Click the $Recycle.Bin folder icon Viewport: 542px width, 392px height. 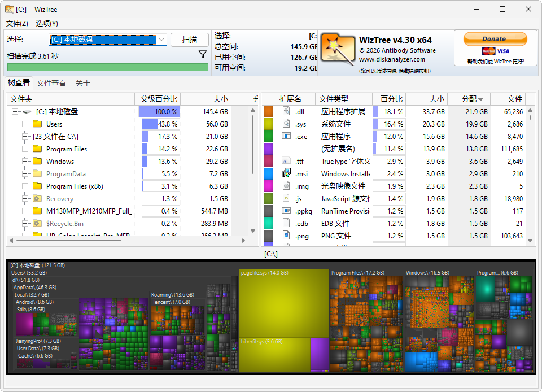point(37,223)
